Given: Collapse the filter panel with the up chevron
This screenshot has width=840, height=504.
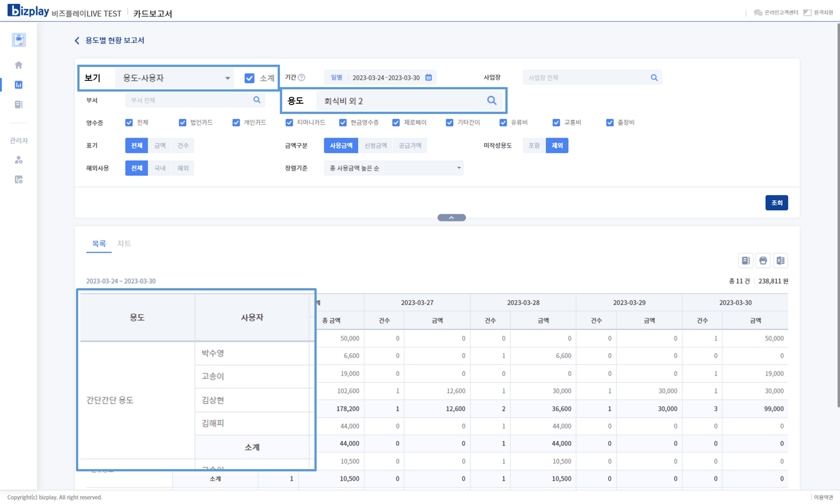Looking at the screenshot, I should coord(451,218).
